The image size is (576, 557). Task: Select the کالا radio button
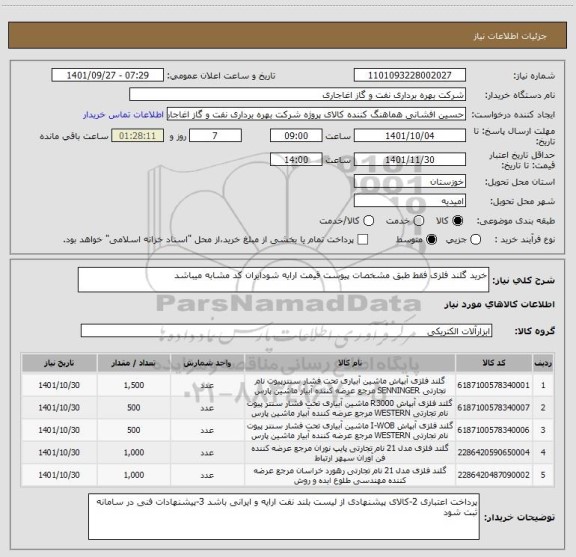coord(458,221)
